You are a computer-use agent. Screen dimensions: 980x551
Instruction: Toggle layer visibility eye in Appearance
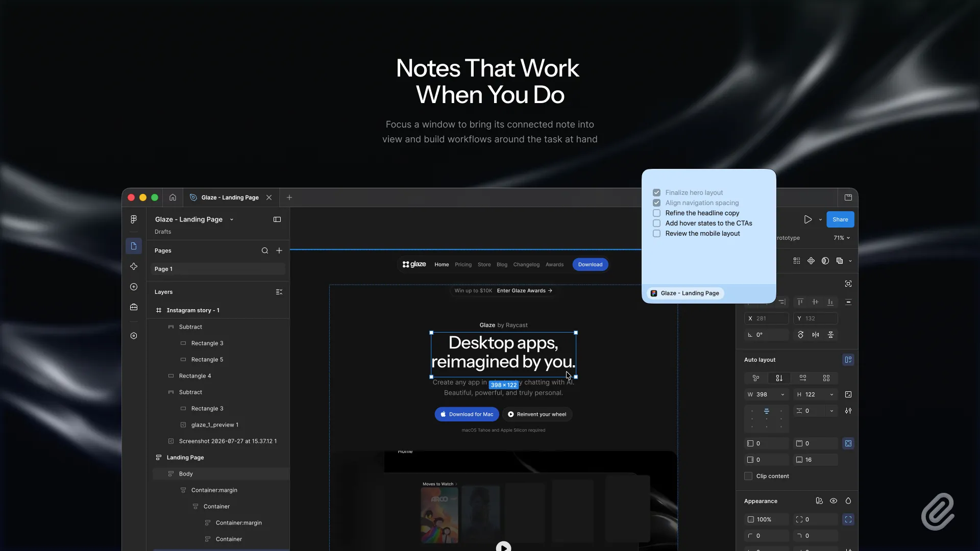click(834, 501)
